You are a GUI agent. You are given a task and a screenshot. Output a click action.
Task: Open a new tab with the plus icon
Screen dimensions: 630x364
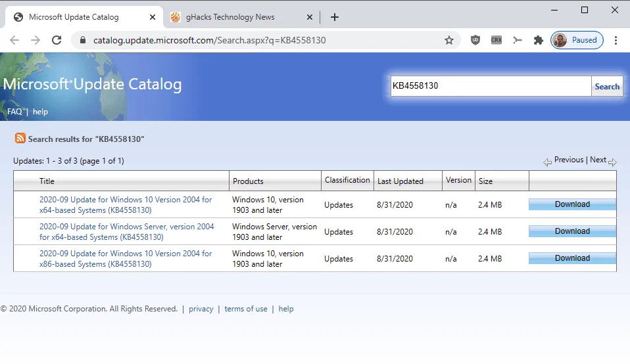tap(335, 17)
